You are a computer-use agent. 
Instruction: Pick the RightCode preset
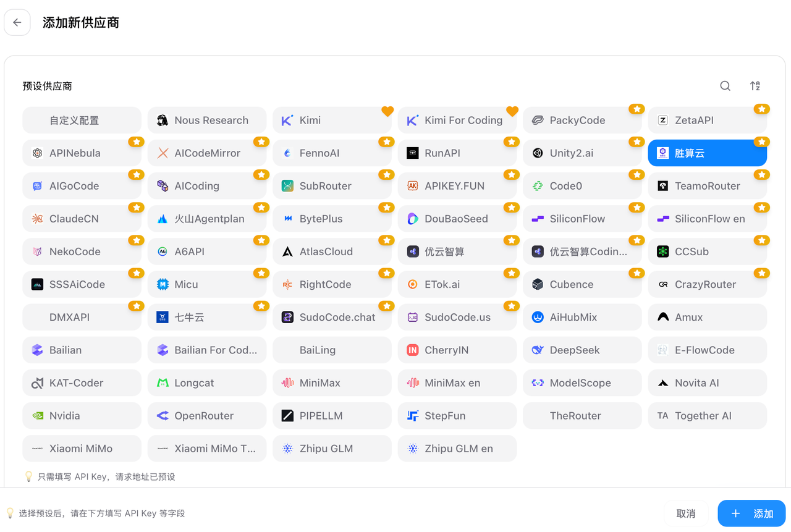[332, 284]
